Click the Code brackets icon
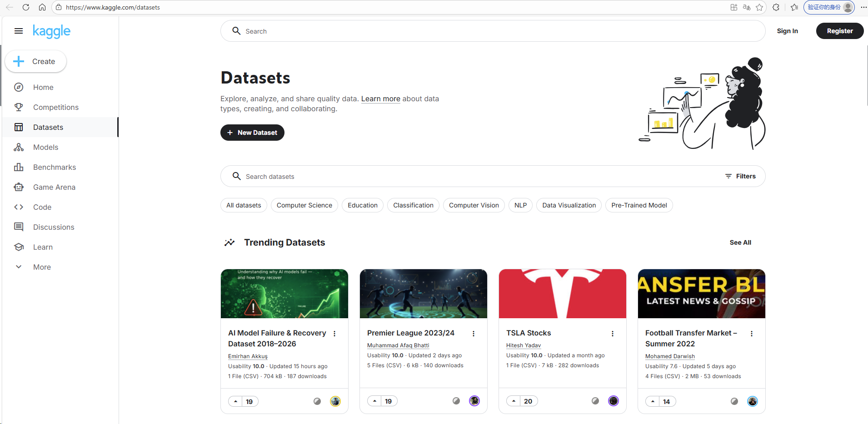868x424 pixels. (19, 207)
